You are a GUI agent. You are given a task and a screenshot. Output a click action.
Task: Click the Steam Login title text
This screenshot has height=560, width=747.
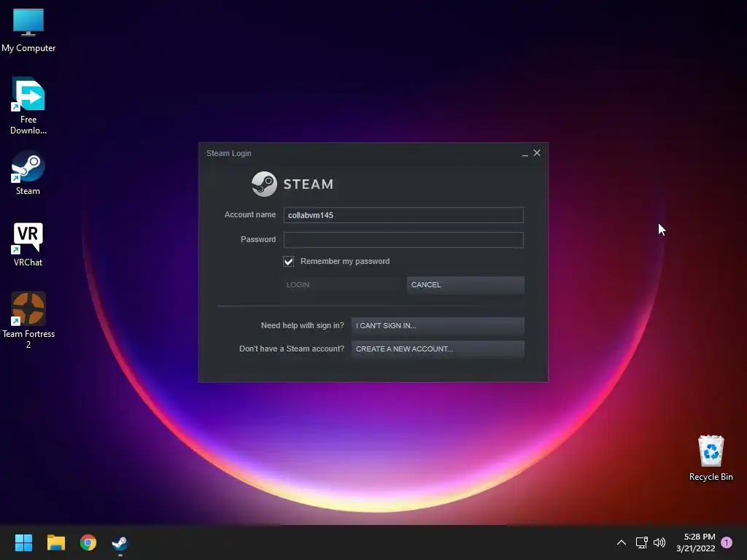[228, 153]
